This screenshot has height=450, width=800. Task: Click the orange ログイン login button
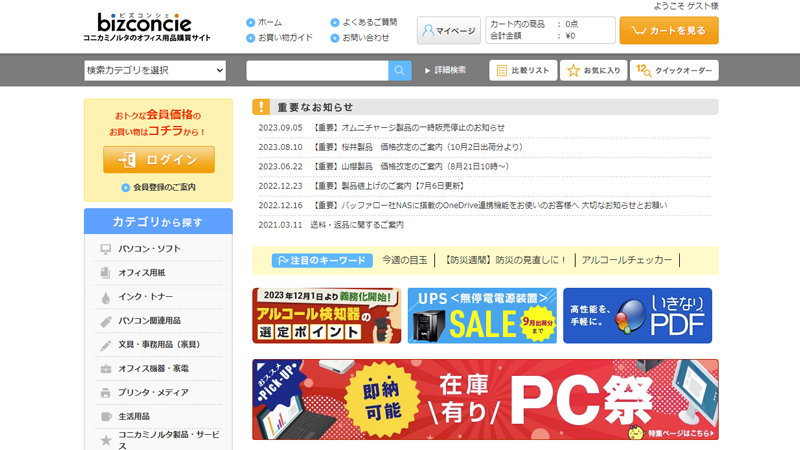[158, 160]
